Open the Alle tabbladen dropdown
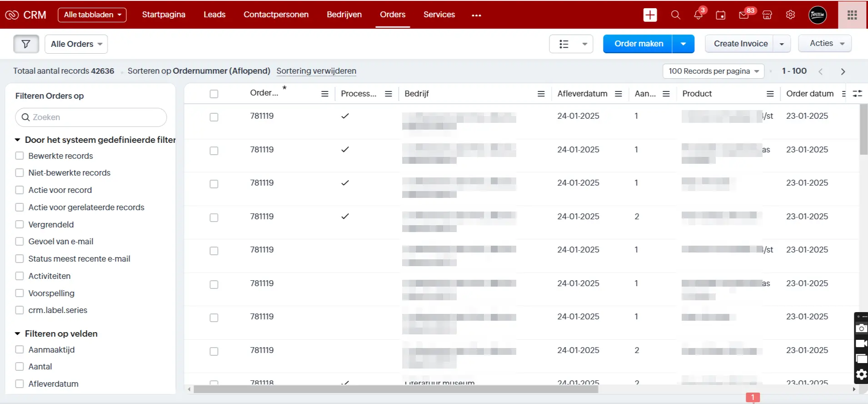Screen dimensions: 868x404 pos(92,15)
